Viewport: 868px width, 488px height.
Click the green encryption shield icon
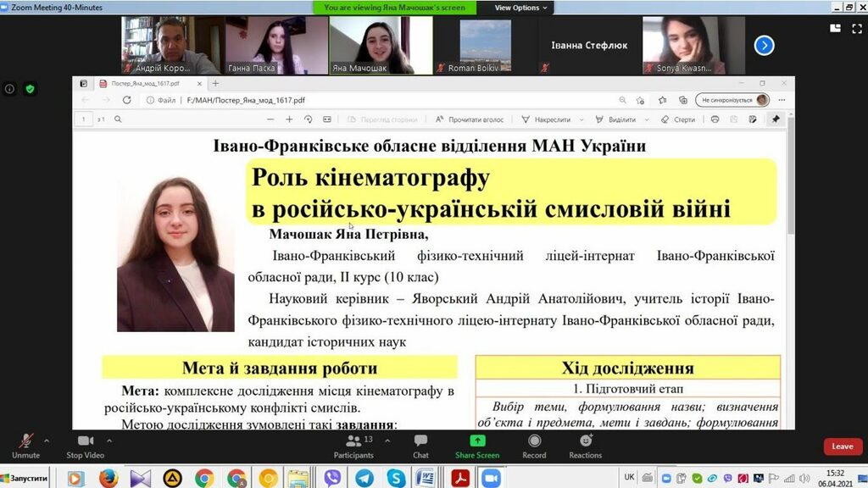point(30,89)
